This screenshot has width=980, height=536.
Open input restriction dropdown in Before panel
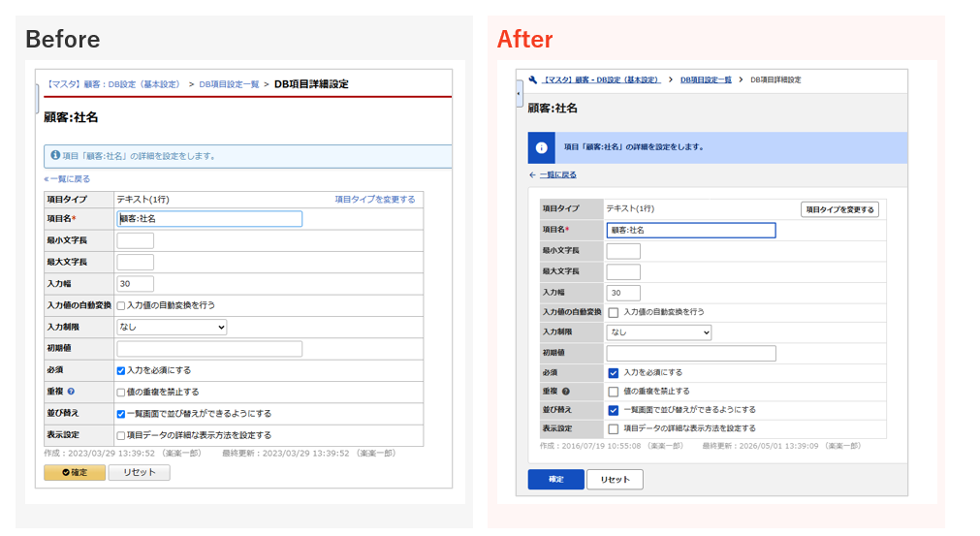point(172,327)
